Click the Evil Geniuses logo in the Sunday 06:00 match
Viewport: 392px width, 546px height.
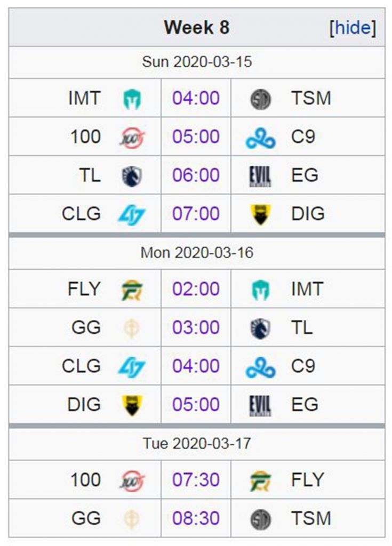(x=260, y=176)
